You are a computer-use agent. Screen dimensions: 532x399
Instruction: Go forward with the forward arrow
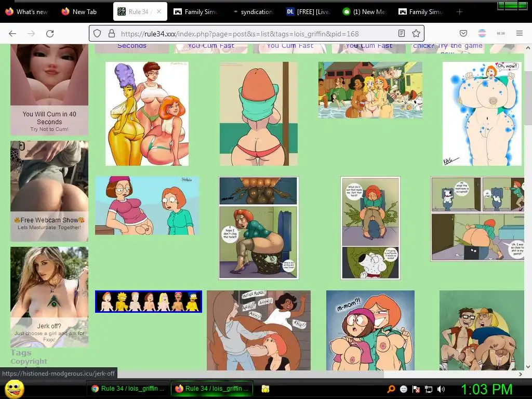click(x=31, y=34)
